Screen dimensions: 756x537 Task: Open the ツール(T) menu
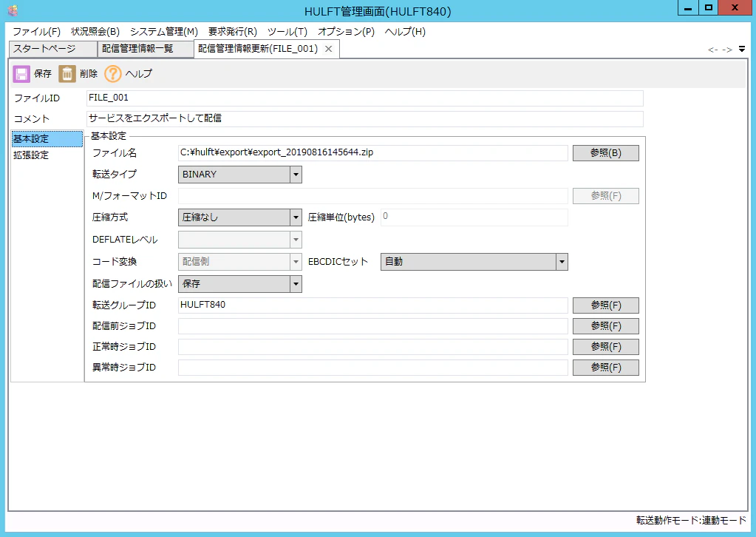[x=287, y=32]
